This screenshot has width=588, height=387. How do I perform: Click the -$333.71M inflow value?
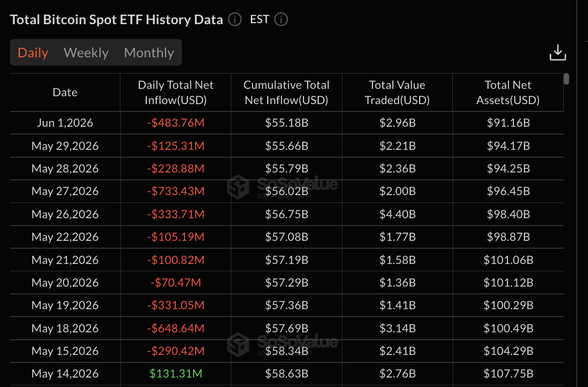[176, 215]
